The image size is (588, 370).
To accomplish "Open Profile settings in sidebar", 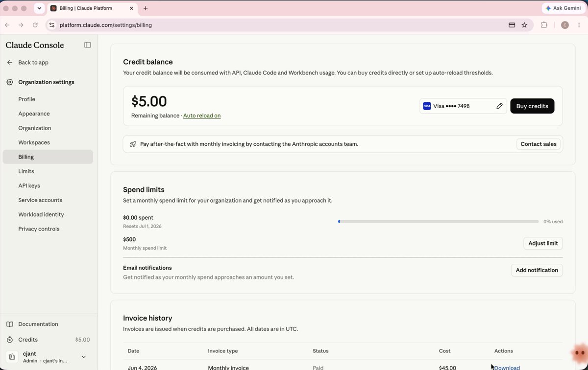I will (x=48, y=99).
